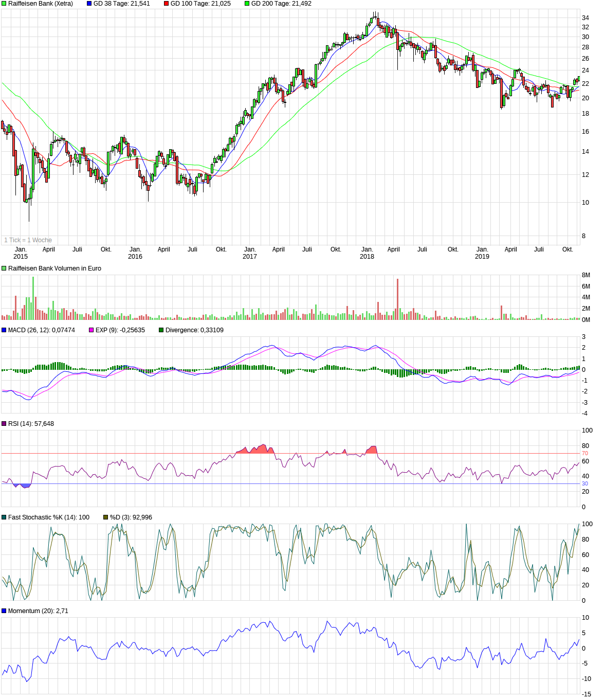
Task: Toggle the Fast Stochastic %K (14) line
Action: [x=4, y=516]
